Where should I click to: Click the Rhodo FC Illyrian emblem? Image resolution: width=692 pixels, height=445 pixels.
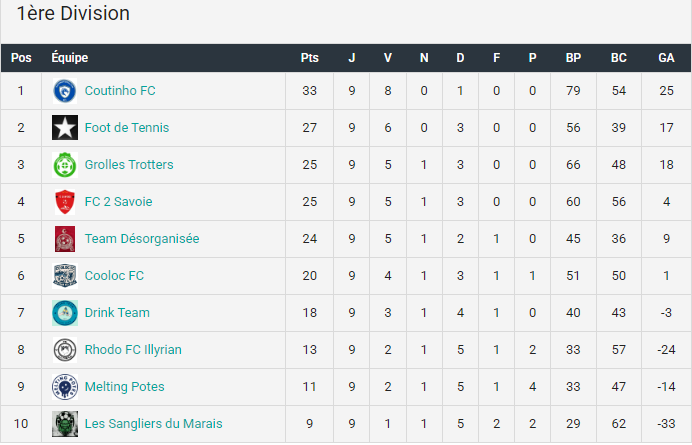coord(65,350)
